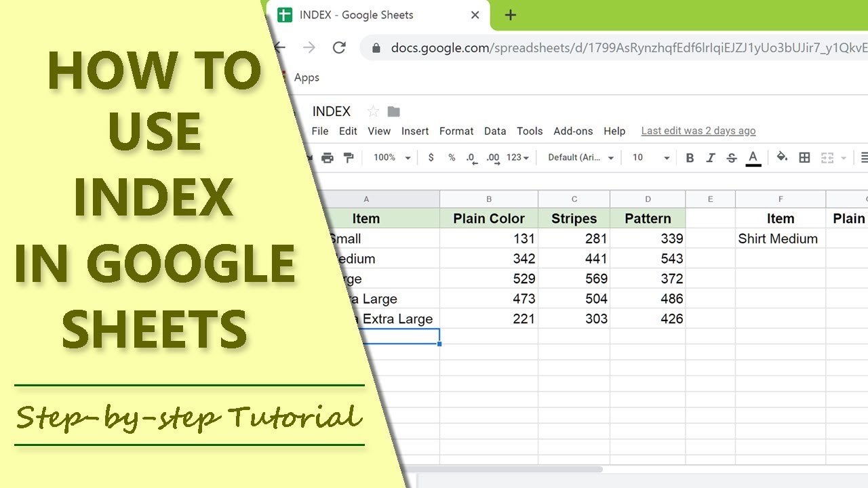Viewport: 868px width, 488px height.
Task: Open the 123 more formats dropdown
Action: (x=518, y=157)
